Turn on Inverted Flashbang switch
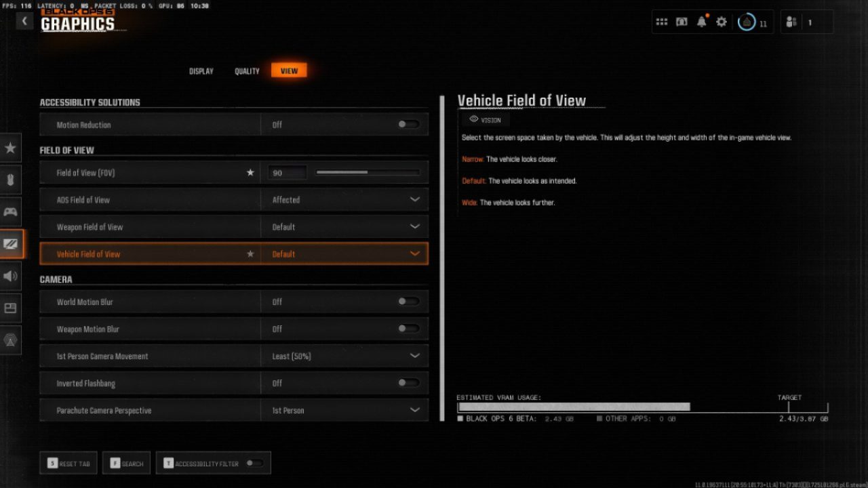Viewport: 868px width, 488px height. tap(408, 383)
